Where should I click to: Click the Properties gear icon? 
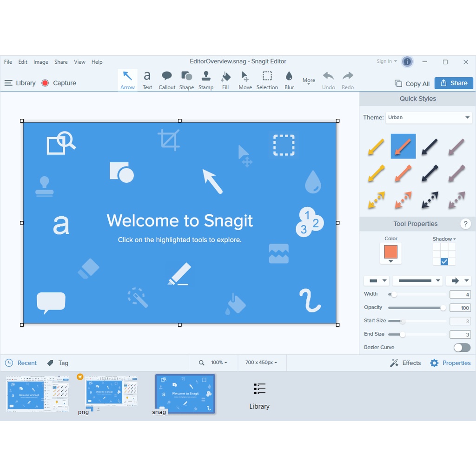coord(435,363)
